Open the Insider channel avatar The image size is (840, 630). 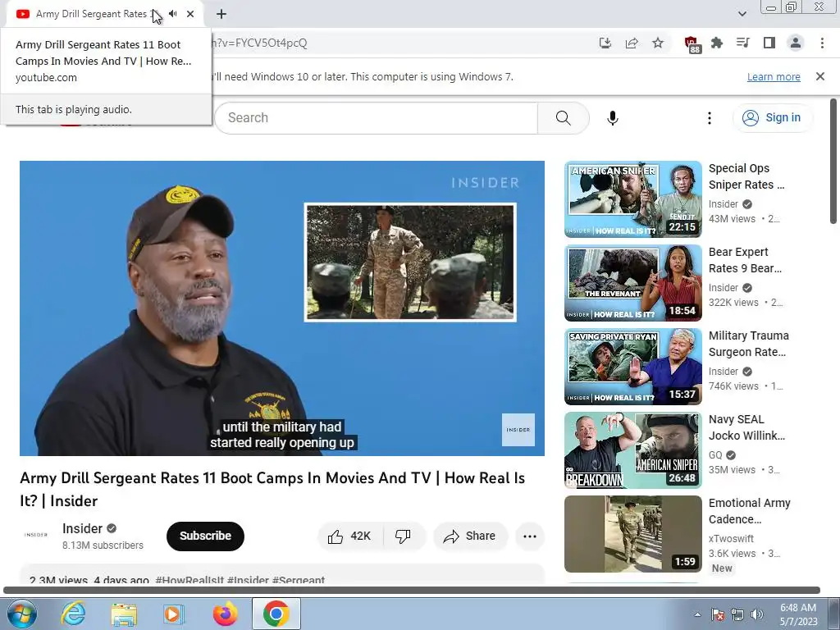click(36, 535)
